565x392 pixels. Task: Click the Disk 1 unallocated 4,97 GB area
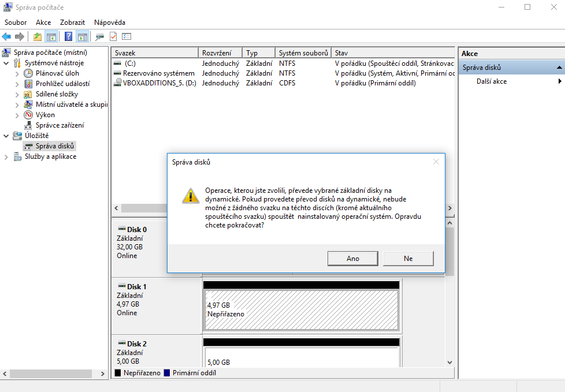click(301, 309)
